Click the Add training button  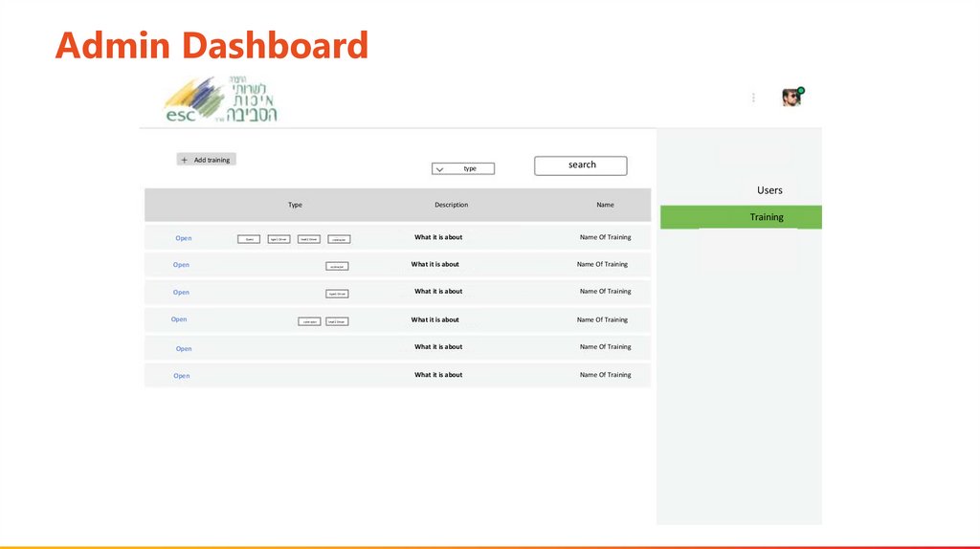[207, 160]
